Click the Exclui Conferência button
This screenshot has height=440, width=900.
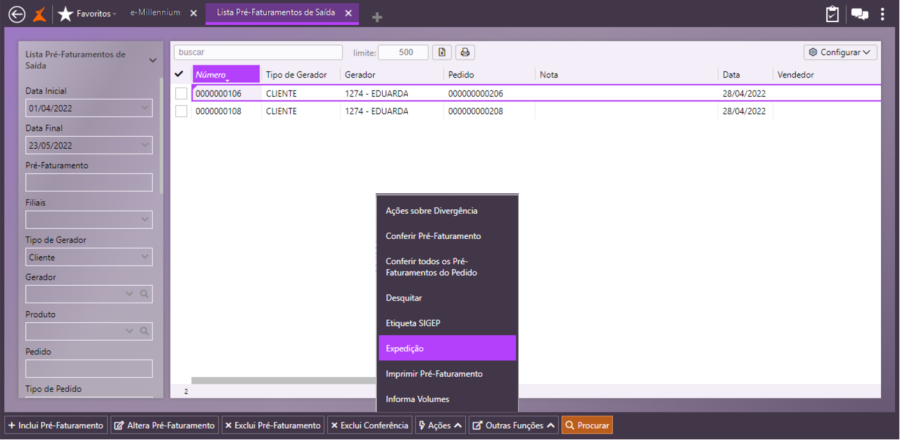[370, 426]
